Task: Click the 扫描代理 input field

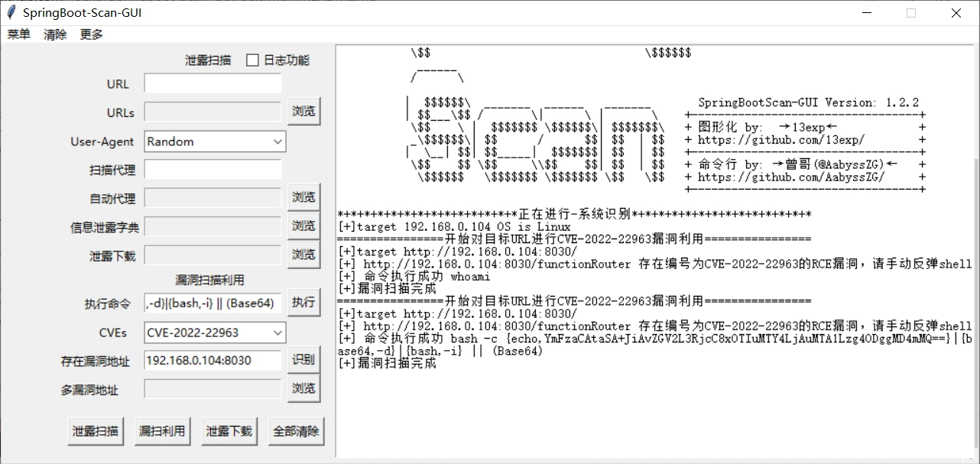Action: (213, 170)
